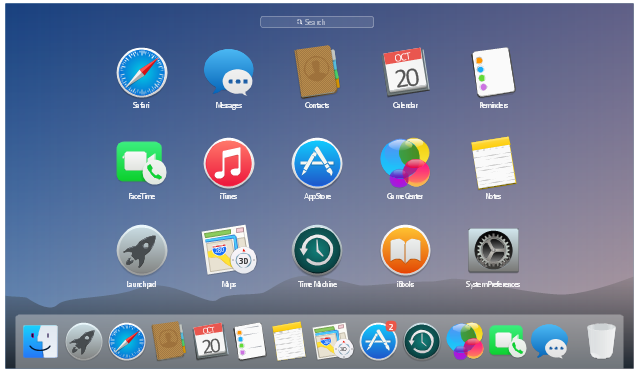
Task: Open the Trash in the Dock
Action: click(601, 341)
